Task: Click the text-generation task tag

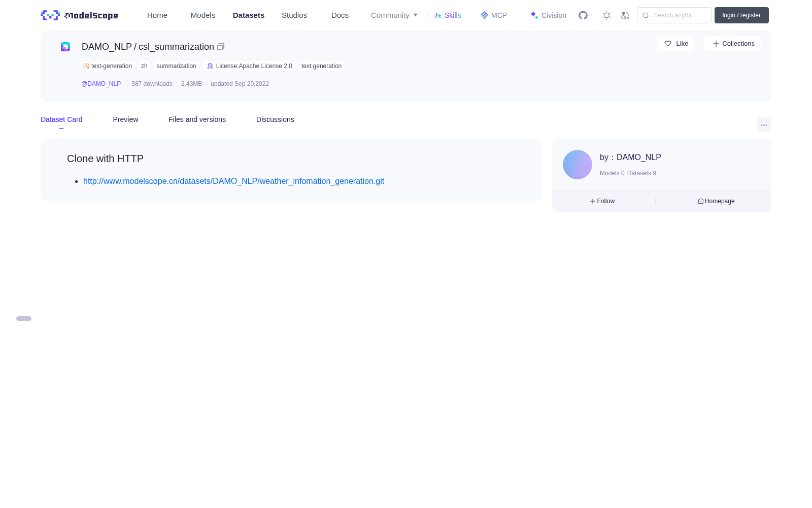Action: [x=108, y=66]
